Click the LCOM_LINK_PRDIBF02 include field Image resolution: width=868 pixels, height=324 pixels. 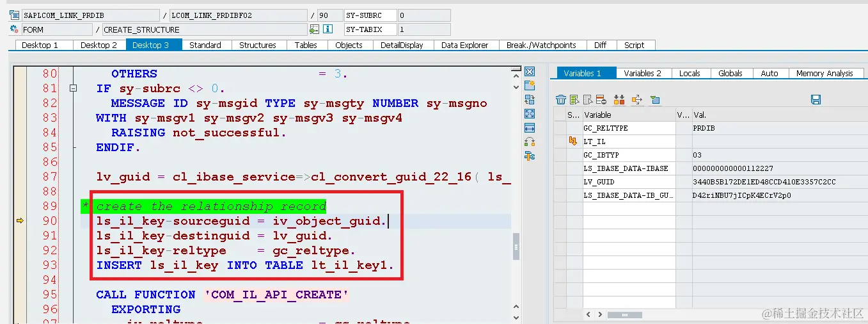239,15
